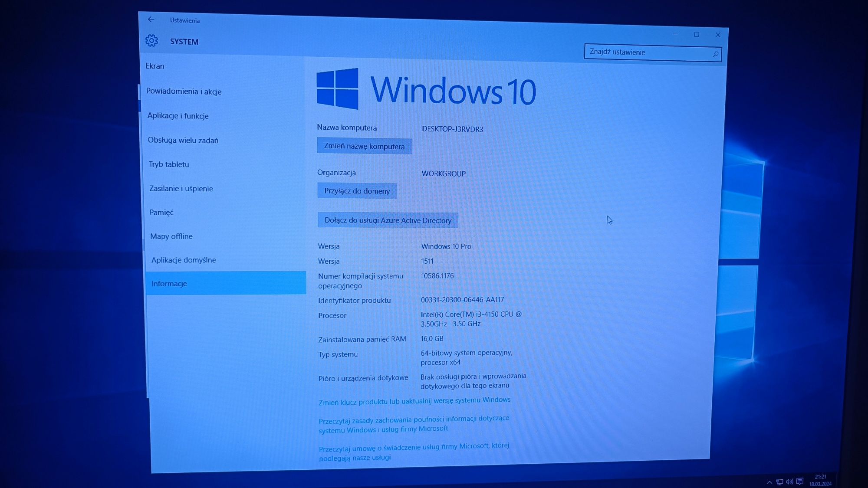
Task: Click the Nazwa komputera label
Action: coord(347,128)
